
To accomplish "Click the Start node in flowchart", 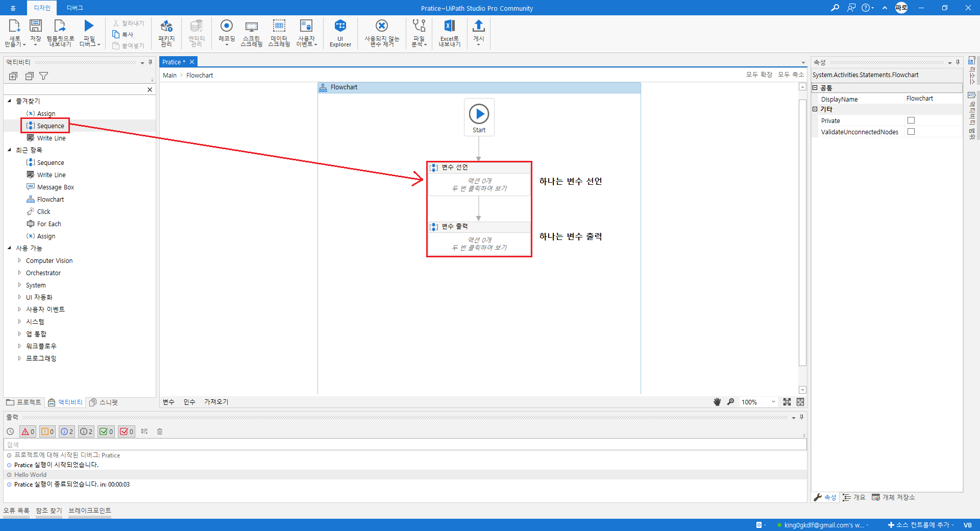I will coord(479,117).
